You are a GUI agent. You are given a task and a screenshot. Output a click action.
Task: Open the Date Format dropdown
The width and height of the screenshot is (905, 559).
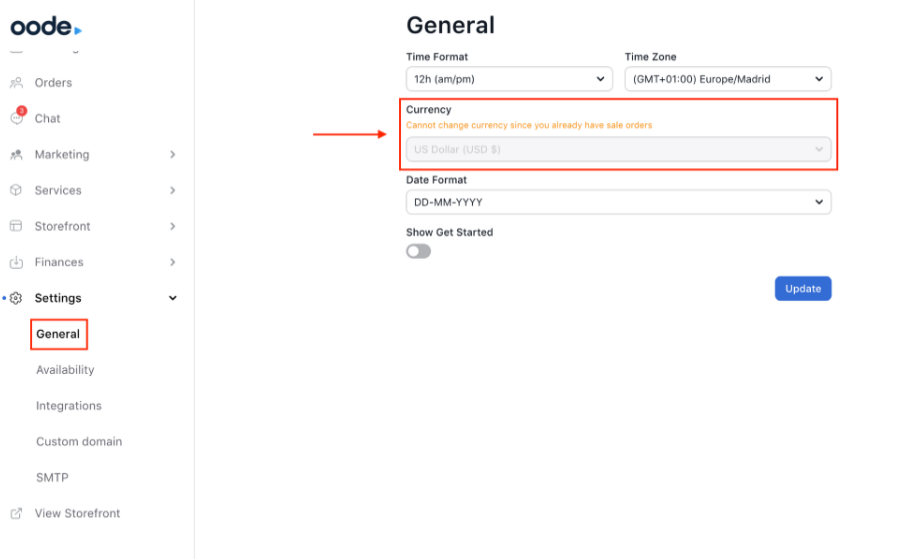coord(618,202)
